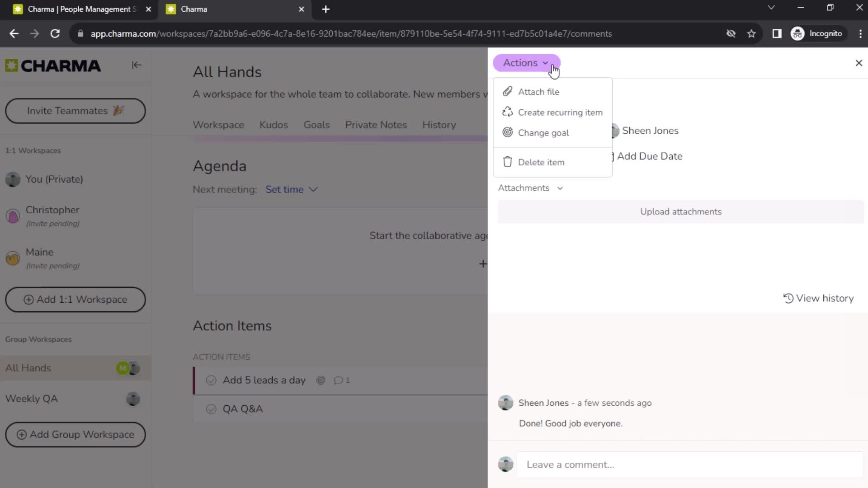This screenshot has width=868, height=488.
Task: Click the View history icon
Action: [788, 298]
